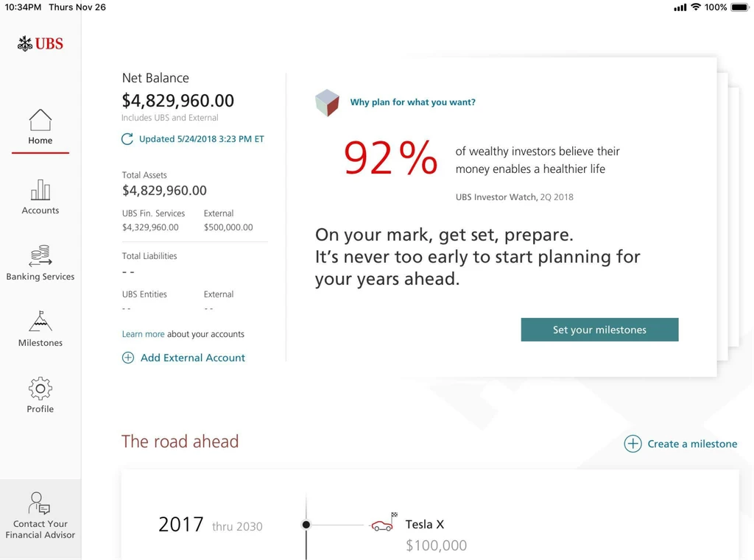Open the Profile section
754x560 pixels.
click(x=40, y=394)
